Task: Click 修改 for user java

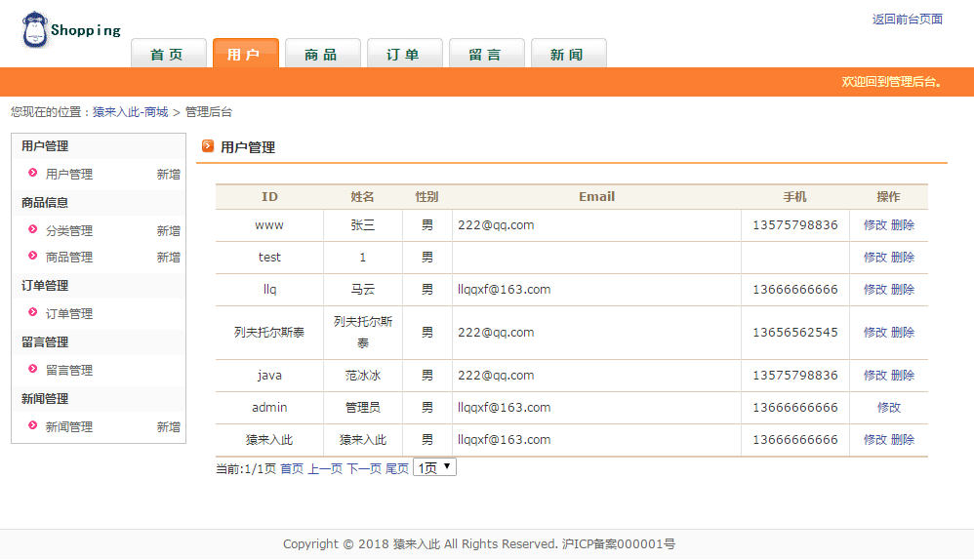Action: (x=875, y=375)
